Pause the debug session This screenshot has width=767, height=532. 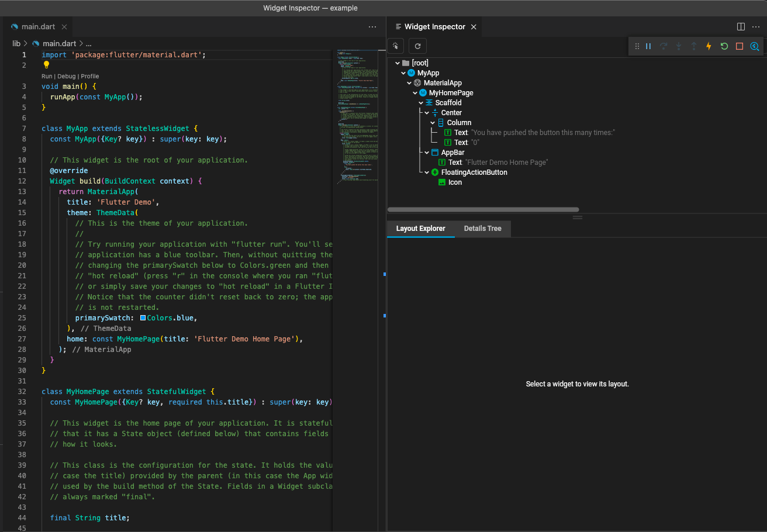point(648,46)
